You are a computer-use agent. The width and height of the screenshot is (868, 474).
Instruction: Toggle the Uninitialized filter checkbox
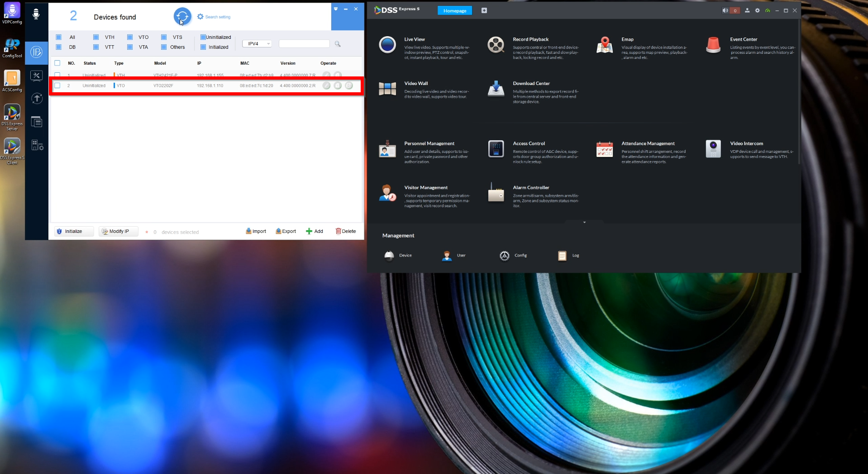point(203,37)
